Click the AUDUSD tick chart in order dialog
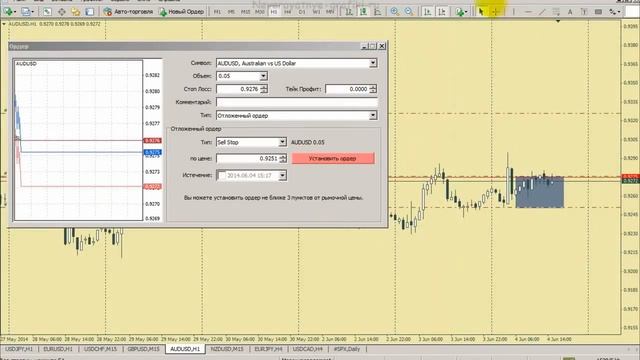 point(78,140)
